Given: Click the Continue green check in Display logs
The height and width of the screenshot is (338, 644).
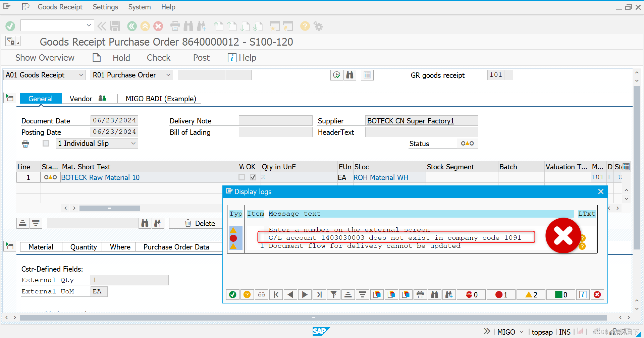Looking at the screenshot, I should [x=232, y=294].
